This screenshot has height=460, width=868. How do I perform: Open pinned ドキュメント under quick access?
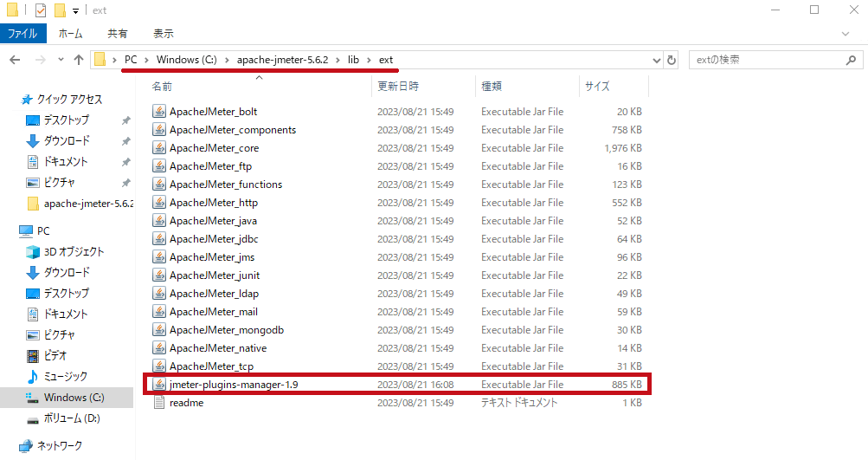(x=66, y=161)
